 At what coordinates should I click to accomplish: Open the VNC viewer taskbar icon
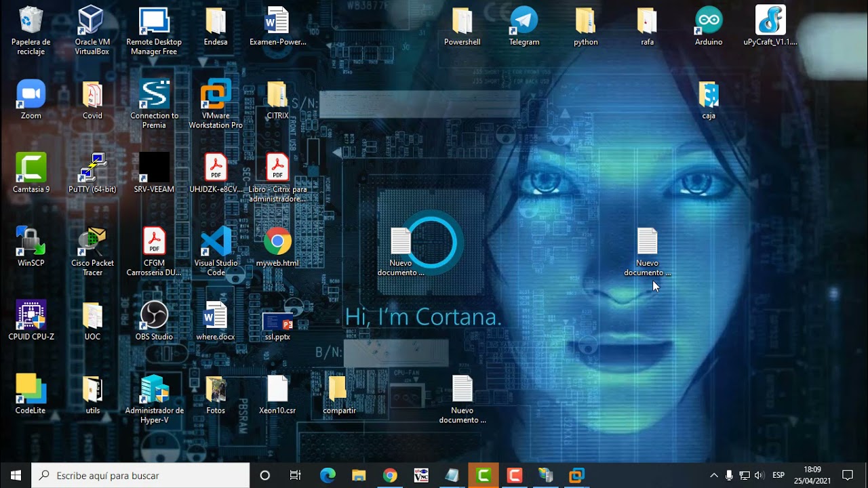point(421,475)
